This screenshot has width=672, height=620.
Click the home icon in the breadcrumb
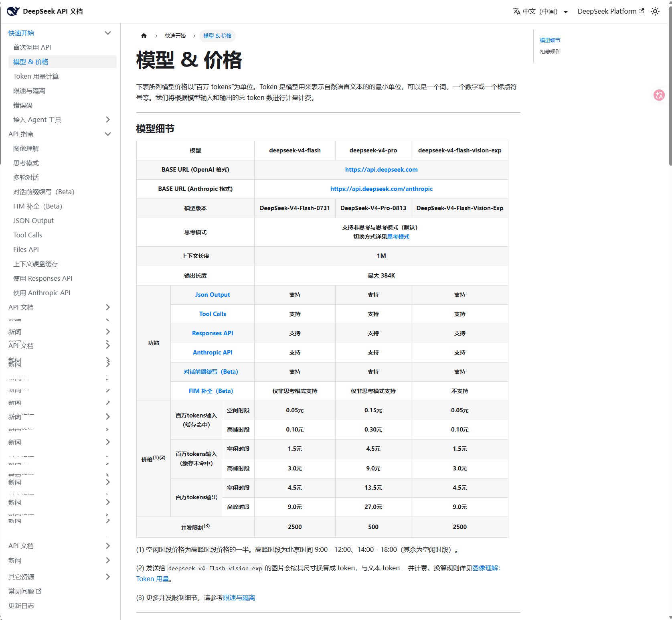click(x=144, y=36)
